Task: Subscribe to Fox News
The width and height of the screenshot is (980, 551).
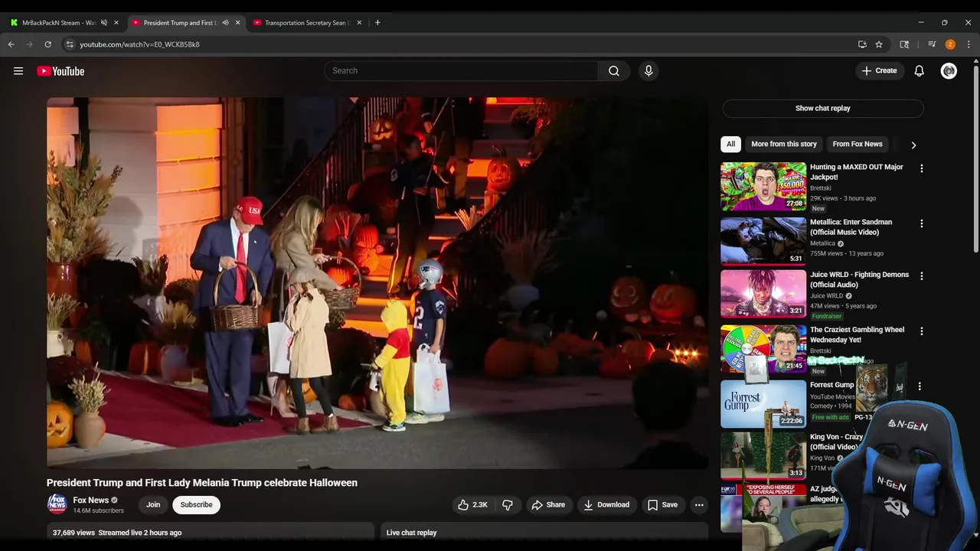Action: (x=196, y=504)
